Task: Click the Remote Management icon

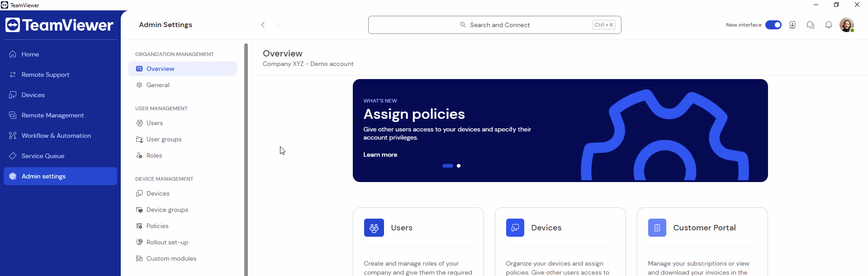Action: coord(13,115)
